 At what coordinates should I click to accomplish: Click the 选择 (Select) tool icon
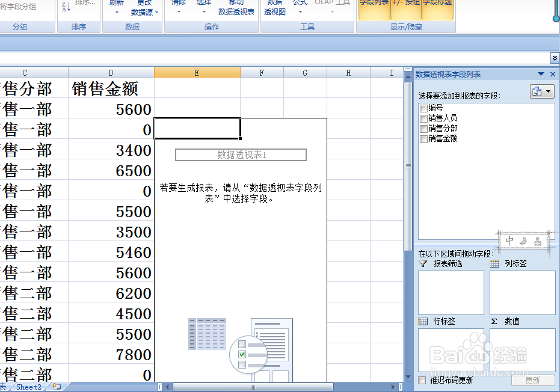[x=204, y=5]
